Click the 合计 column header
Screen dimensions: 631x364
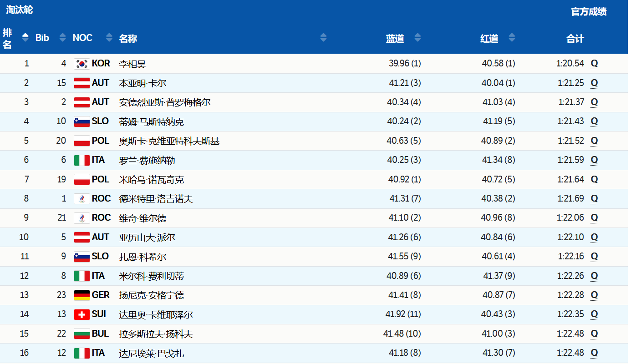point(575,39)
